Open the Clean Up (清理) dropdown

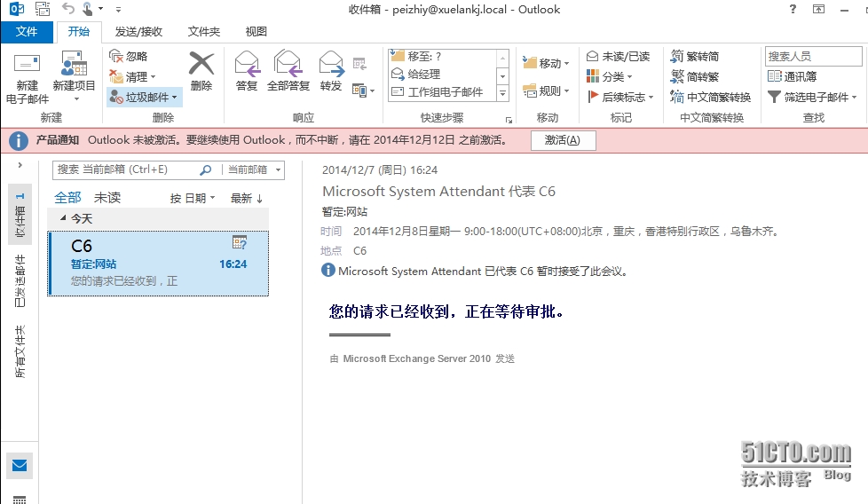click(132, 76)
